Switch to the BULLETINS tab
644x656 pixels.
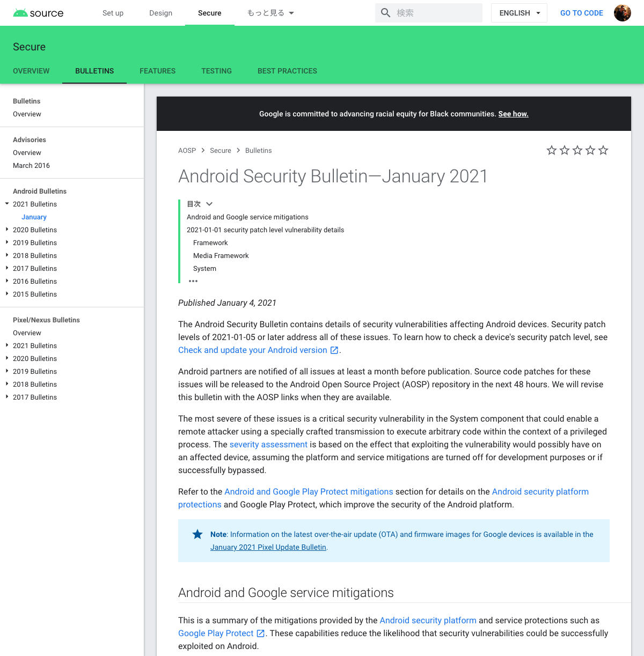(94, 71)
